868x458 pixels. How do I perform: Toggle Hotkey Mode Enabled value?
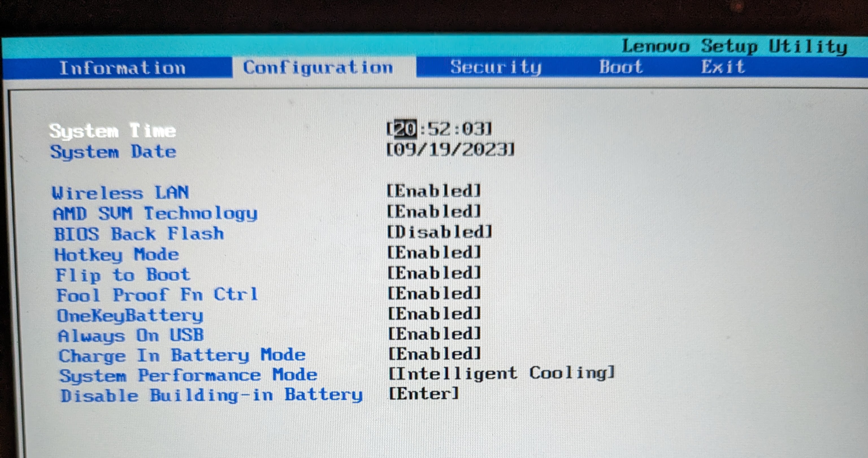[433, 253]
